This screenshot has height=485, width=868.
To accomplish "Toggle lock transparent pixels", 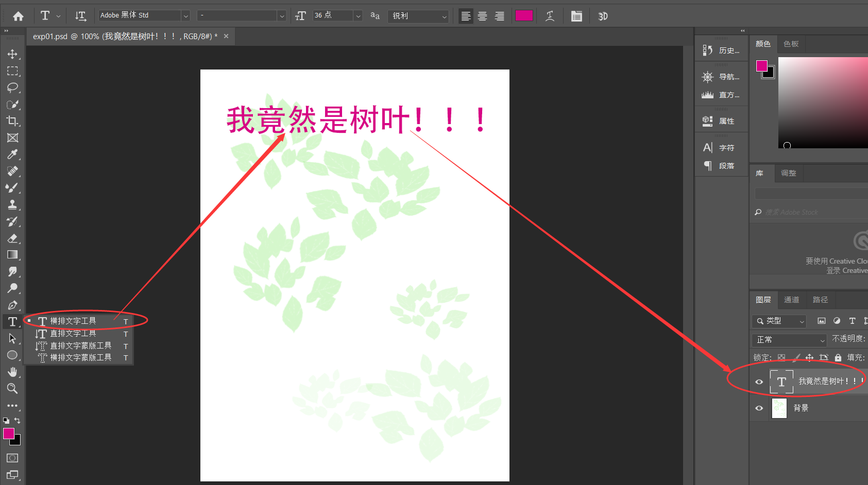I will pos(781,357).
